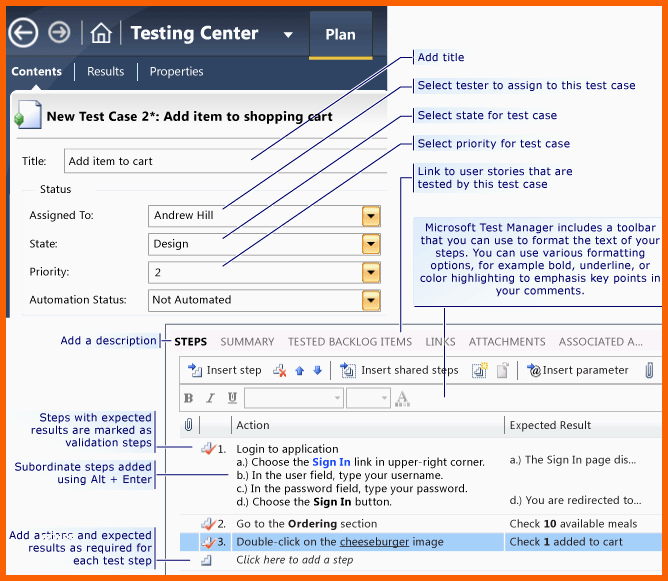Go to the home icon
This screenshot has height=581, width=668.
[101, 33]
